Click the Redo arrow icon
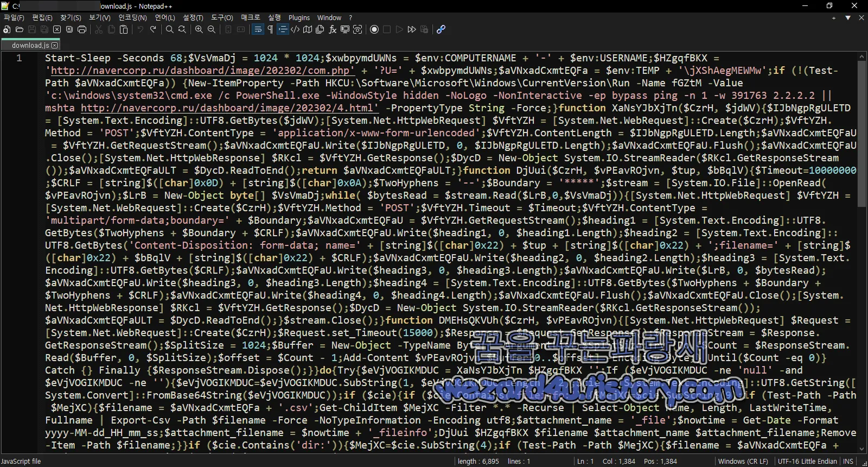 click(x=153, y=29)
